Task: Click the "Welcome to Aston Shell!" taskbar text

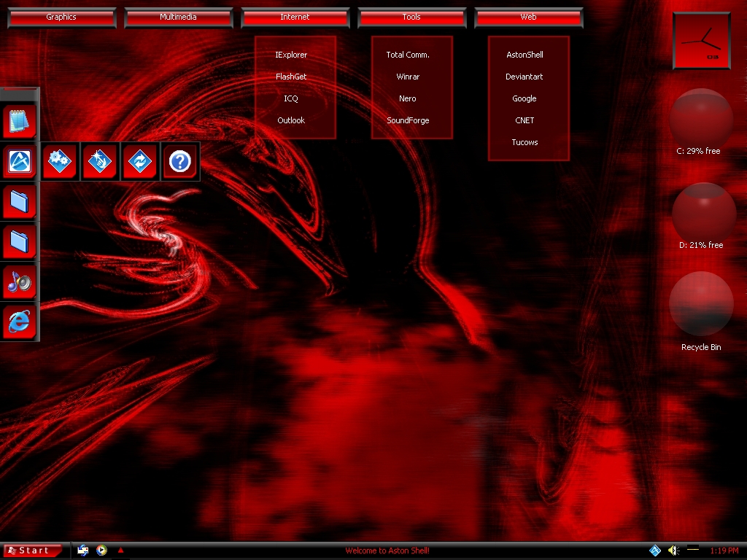Action: pyautogui.click(x=387, y=551)
